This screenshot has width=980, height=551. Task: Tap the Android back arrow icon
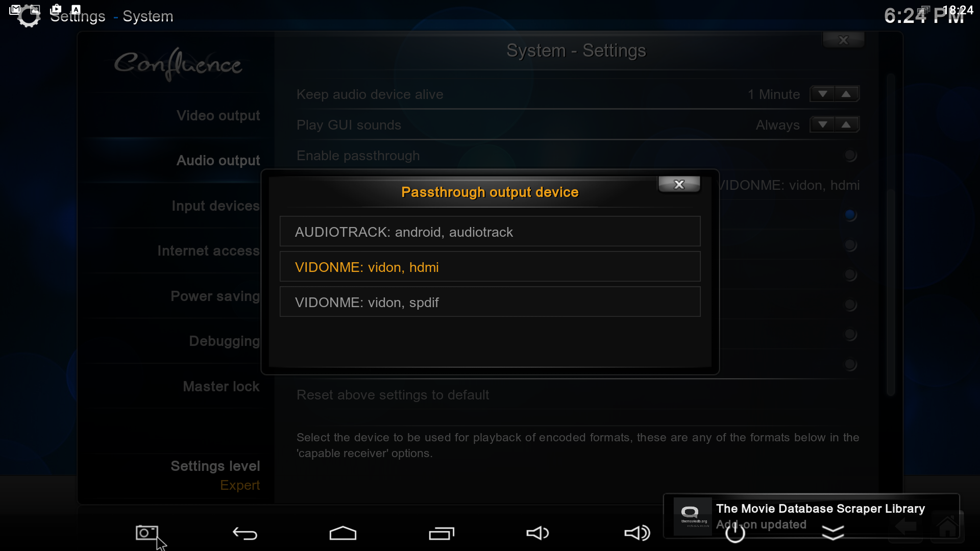coord(245,534)
